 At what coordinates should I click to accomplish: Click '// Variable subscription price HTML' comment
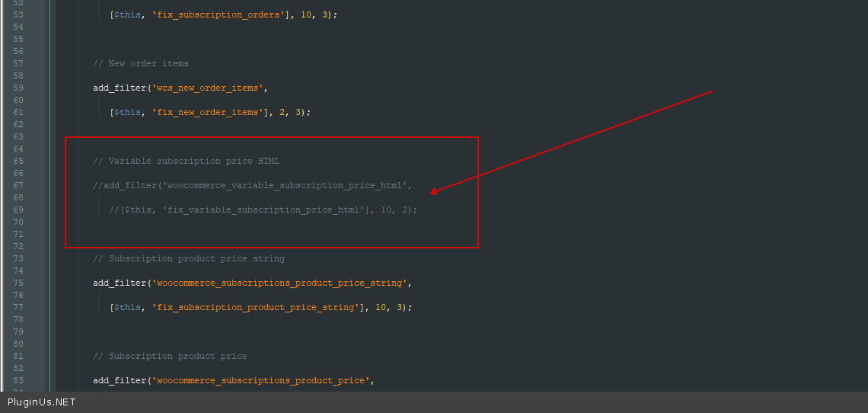tap(186, 161)
